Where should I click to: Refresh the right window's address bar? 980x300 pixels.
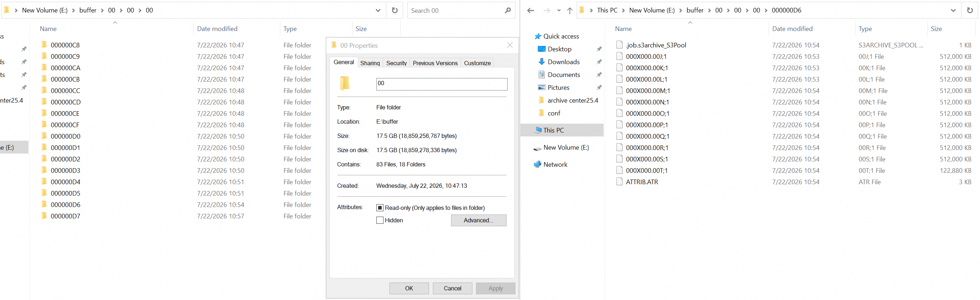click(x=970, y=10)
